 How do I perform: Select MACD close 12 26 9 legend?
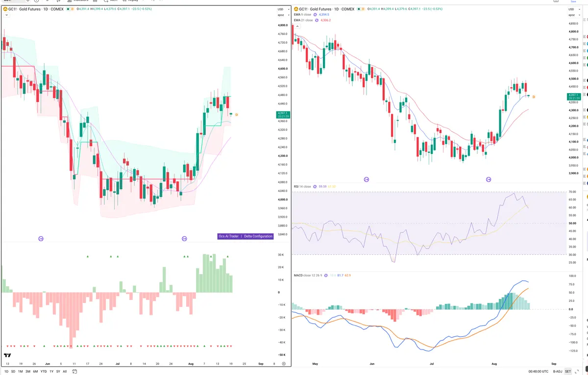(x=309, y=275)
